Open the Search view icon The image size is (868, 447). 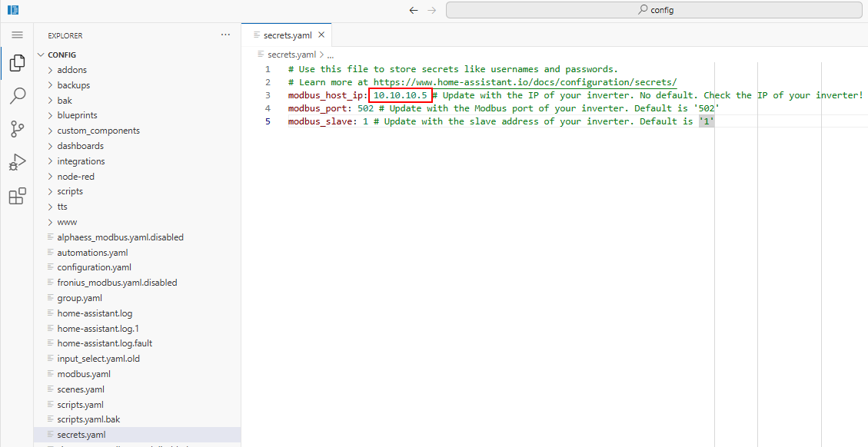[x=17, y=96]
